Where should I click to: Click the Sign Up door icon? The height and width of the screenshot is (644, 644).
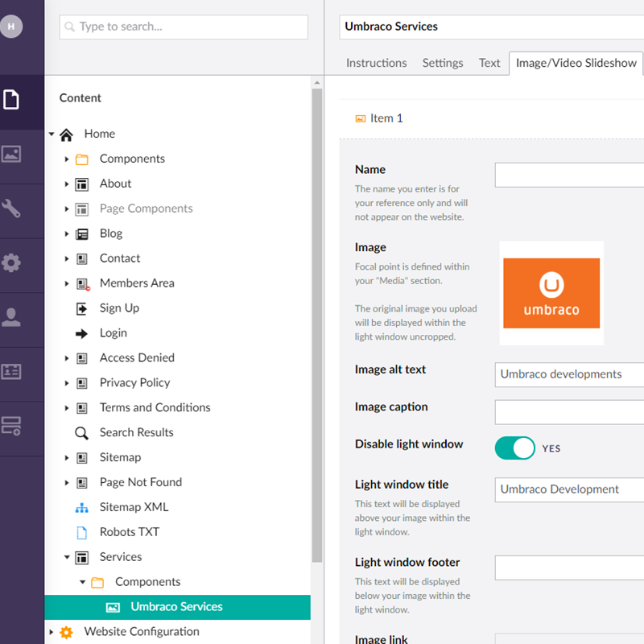[x=82, y=309]
